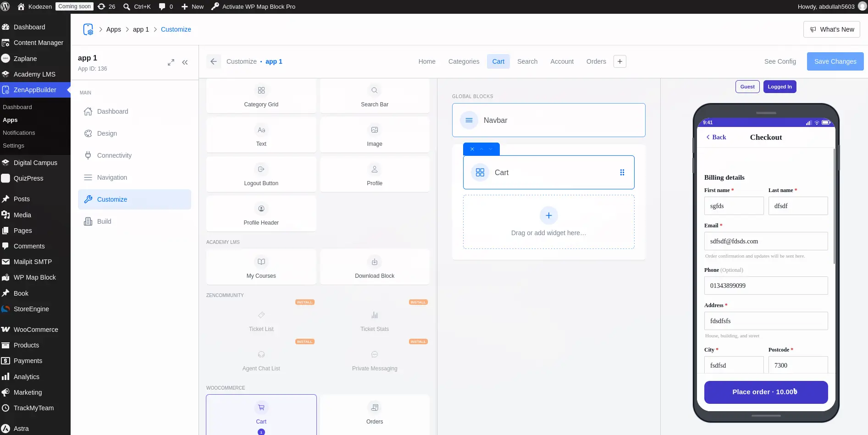The width and height of the screenshot is (868, 435).
Task: Open See Config link
Action: click(780, 61)
